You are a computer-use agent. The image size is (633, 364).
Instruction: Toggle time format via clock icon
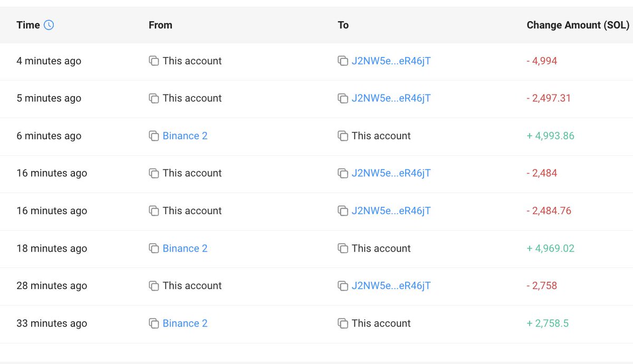pyautogui.click(x=49, y=25)
